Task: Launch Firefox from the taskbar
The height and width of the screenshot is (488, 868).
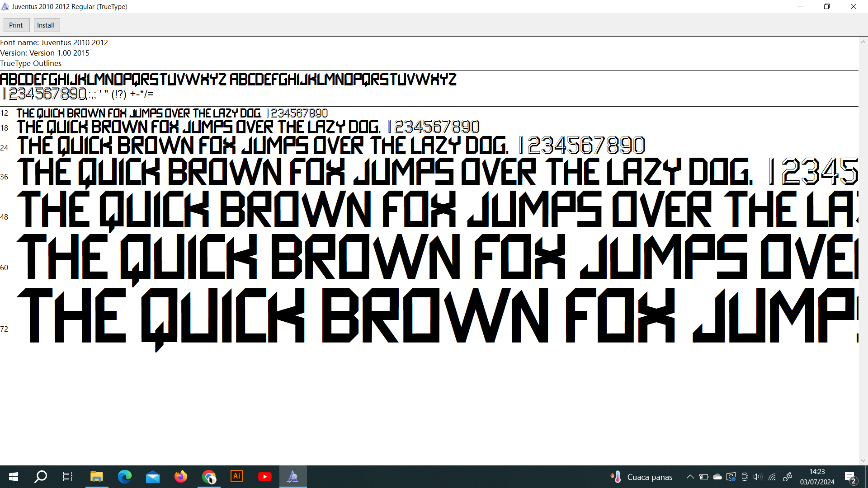Action: [x=181, y=477]
